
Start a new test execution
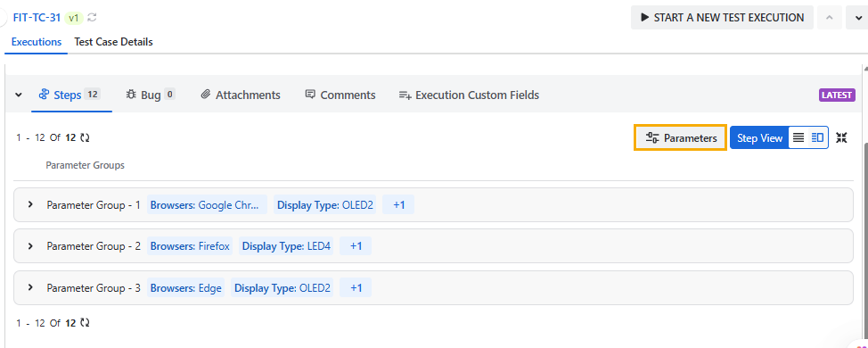coord(722,17)
